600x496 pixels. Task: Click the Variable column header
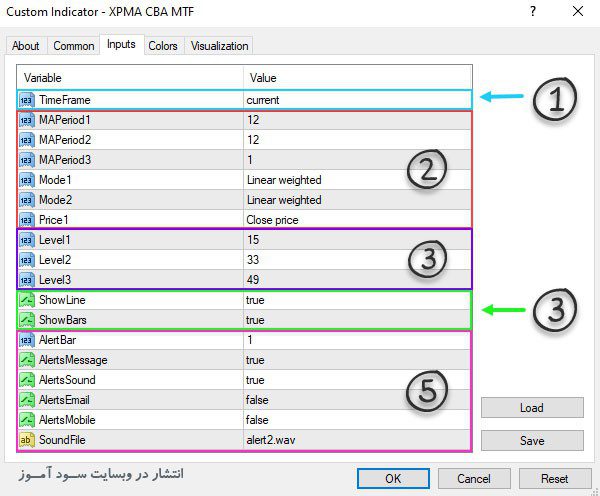pos(130,78)
